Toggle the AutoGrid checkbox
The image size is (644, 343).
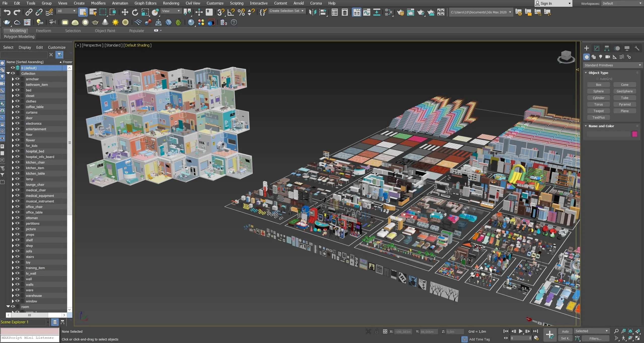point(597,79)
